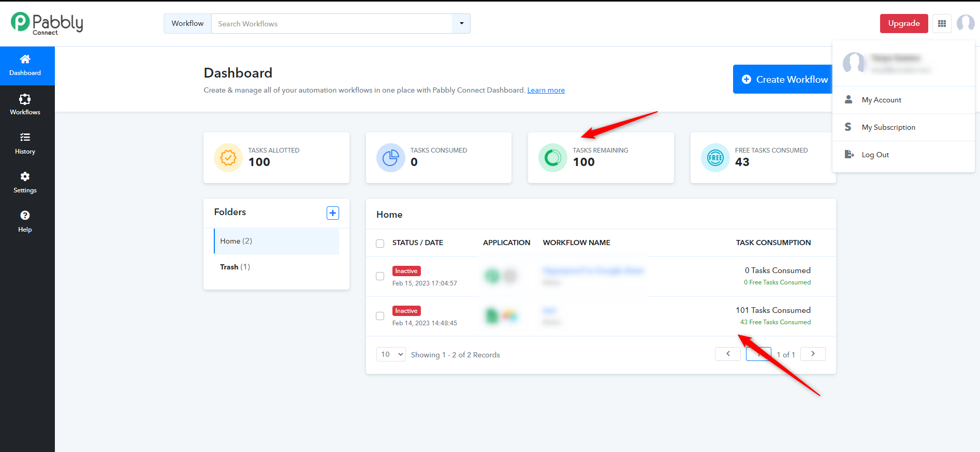Image resolution: width=980 pixels, height=452 pixels.
Task: Click app icons of the Feb 15 workflow
Action: pos(501,276)
